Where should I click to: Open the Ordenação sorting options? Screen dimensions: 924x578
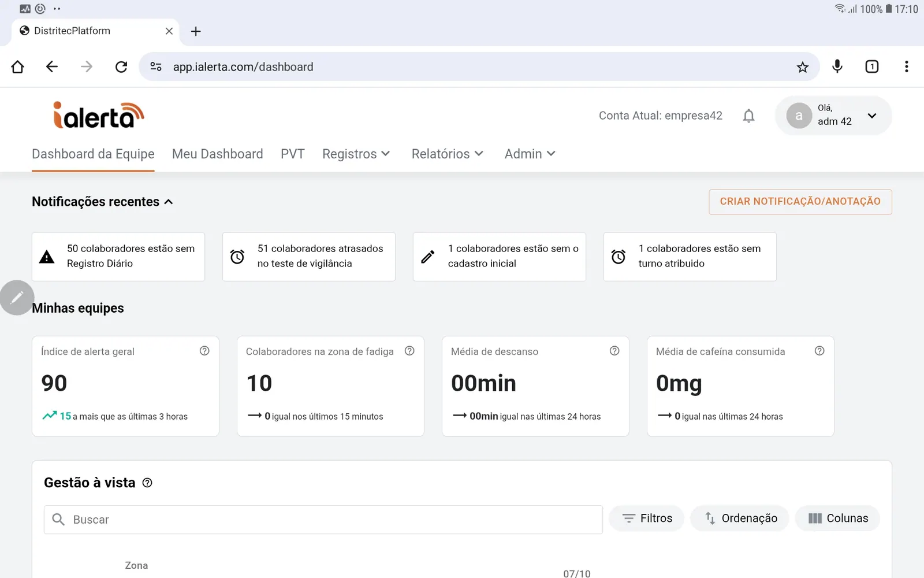point(740,518)
